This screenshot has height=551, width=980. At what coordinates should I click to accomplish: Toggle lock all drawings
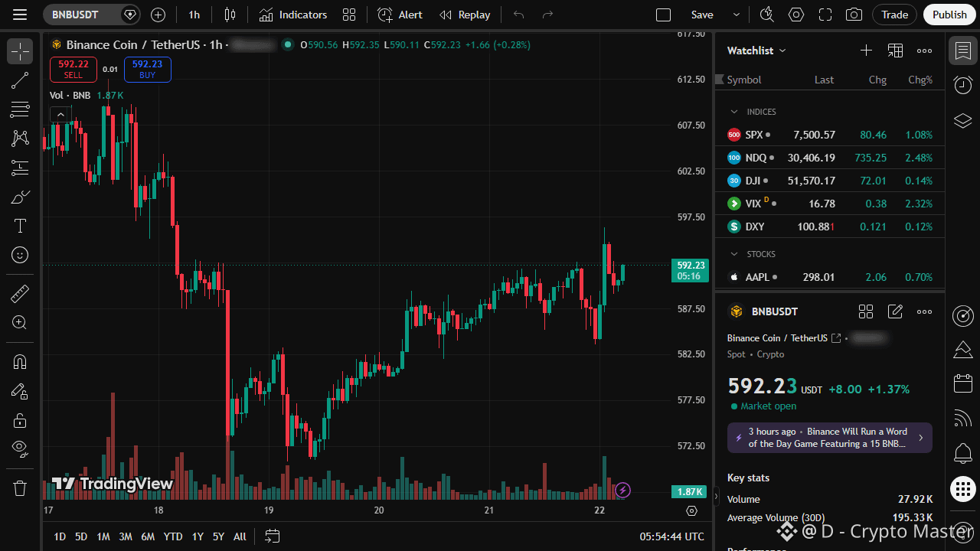pyautogui.click(x=20, y=420)
